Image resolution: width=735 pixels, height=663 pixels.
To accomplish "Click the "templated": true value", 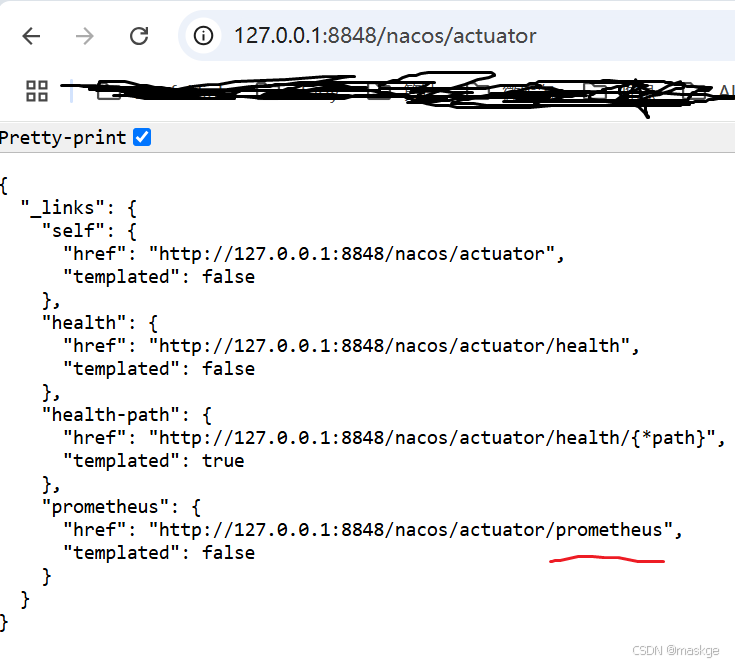I will point(223,461).
